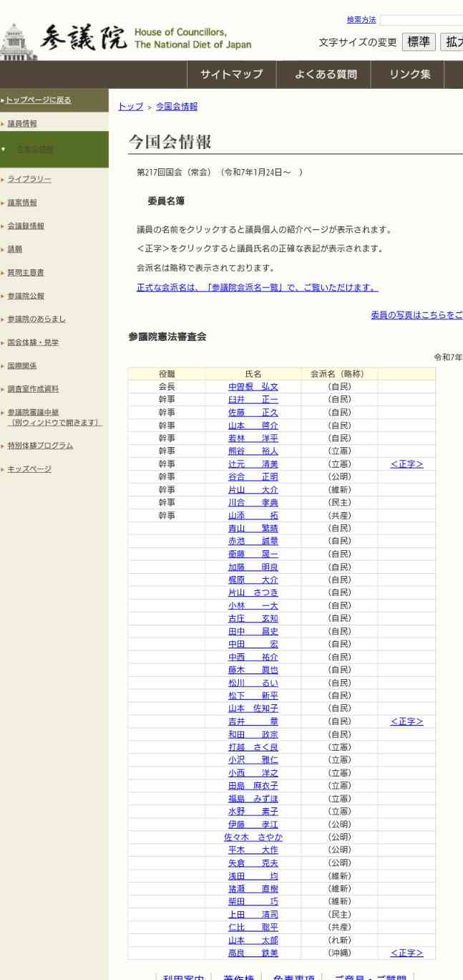Open 片山 大介's profile link

(x=253, y=490)
